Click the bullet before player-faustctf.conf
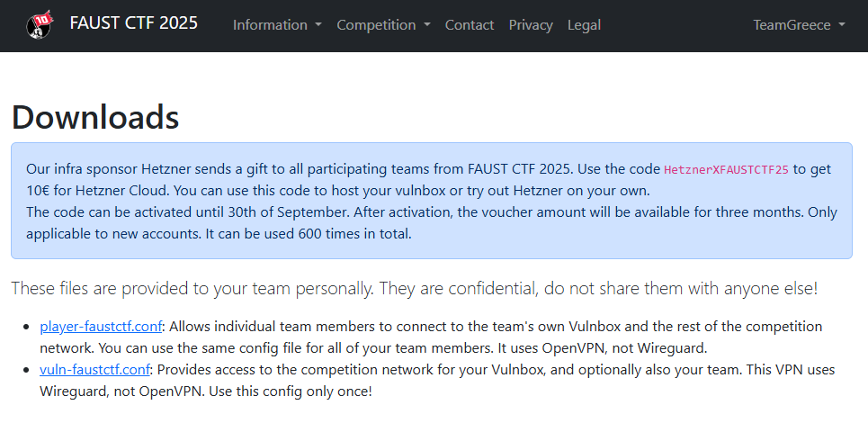 (27, 327)
